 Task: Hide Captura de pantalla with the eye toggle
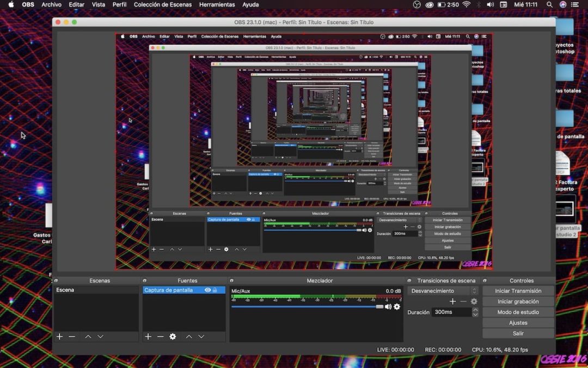[x=207, y=291]
